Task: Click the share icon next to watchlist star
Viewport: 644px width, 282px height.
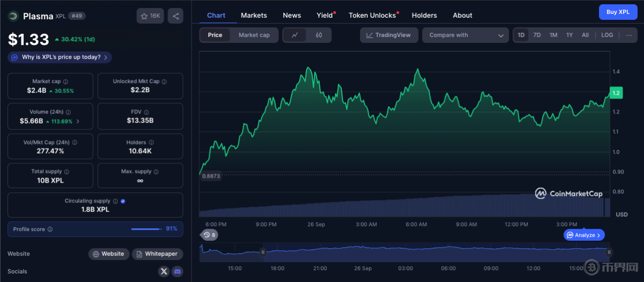Action: (x=175, y=16)
